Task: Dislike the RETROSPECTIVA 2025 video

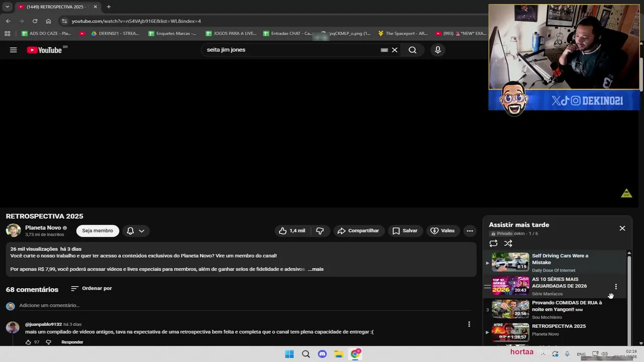Action: coord(320,231)
